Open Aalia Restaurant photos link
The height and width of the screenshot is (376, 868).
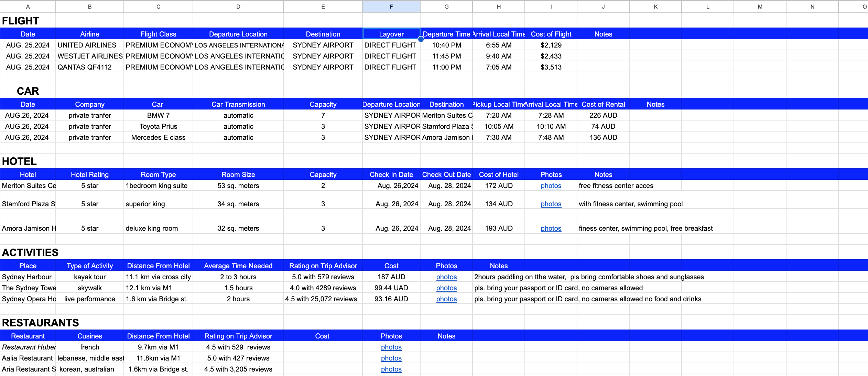(x=391, y=358)
